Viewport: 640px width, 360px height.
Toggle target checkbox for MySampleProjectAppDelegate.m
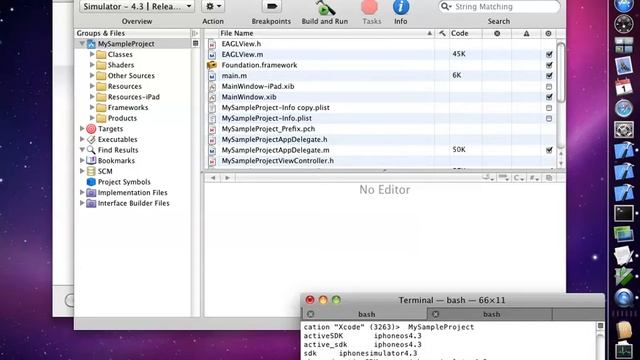(x=549, y=150)
